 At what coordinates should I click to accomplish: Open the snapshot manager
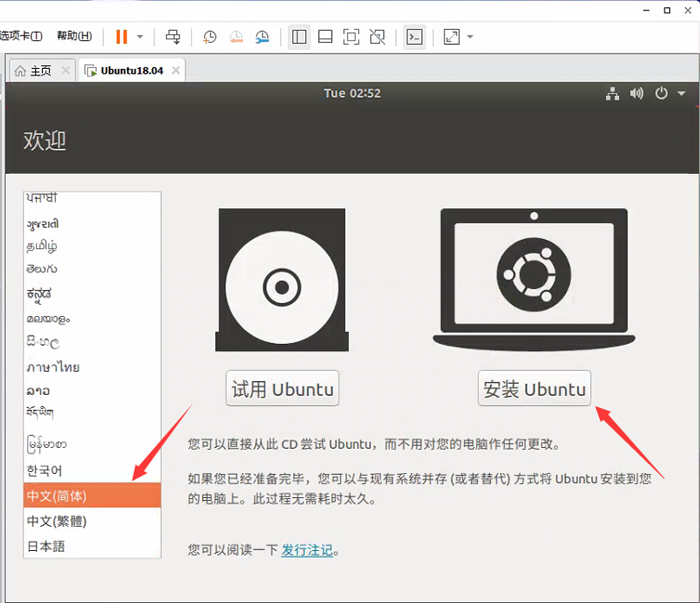[x=263, y=36]
